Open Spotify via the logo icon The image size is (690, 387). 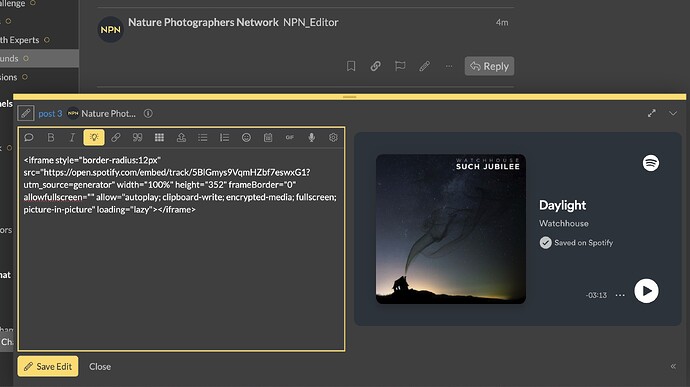click(651, 163)
